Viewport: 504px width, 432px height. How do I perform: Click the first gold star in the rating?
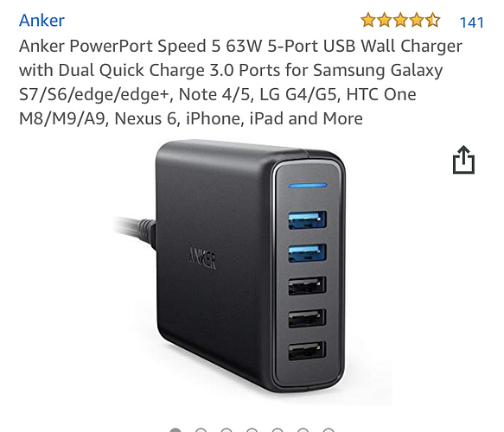(368, 20)
